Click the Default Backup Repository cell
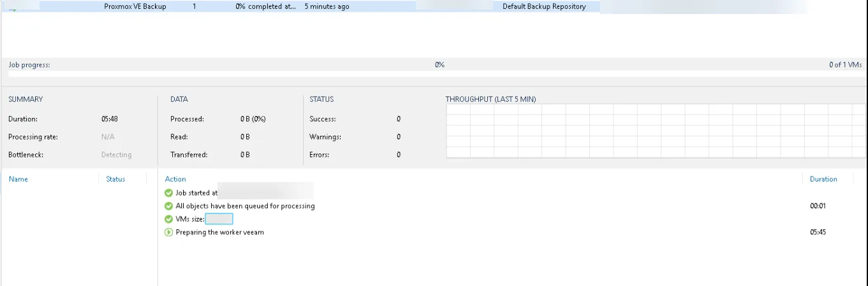 click(x=543, y=6)
